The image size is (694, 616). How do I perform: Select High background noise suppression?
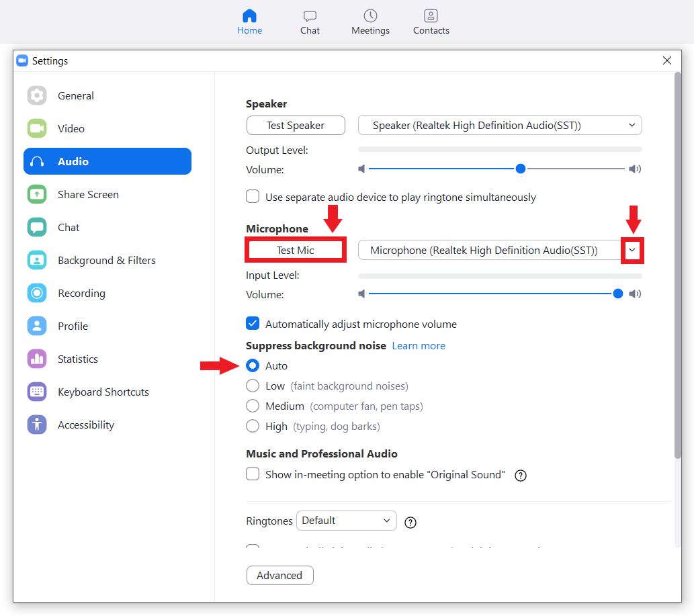click(x=253, y=426)
